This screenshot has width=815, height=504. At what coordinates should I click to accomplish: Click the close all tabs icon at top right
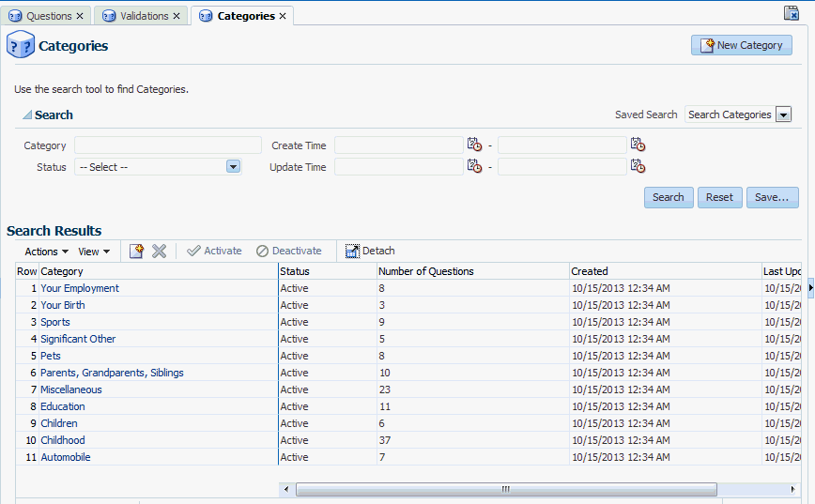pos(792,13)
